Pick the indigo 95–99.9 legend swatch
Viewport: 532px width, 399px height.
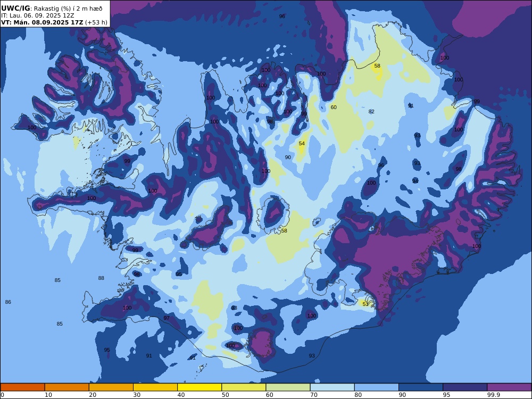tap(465, 387)
